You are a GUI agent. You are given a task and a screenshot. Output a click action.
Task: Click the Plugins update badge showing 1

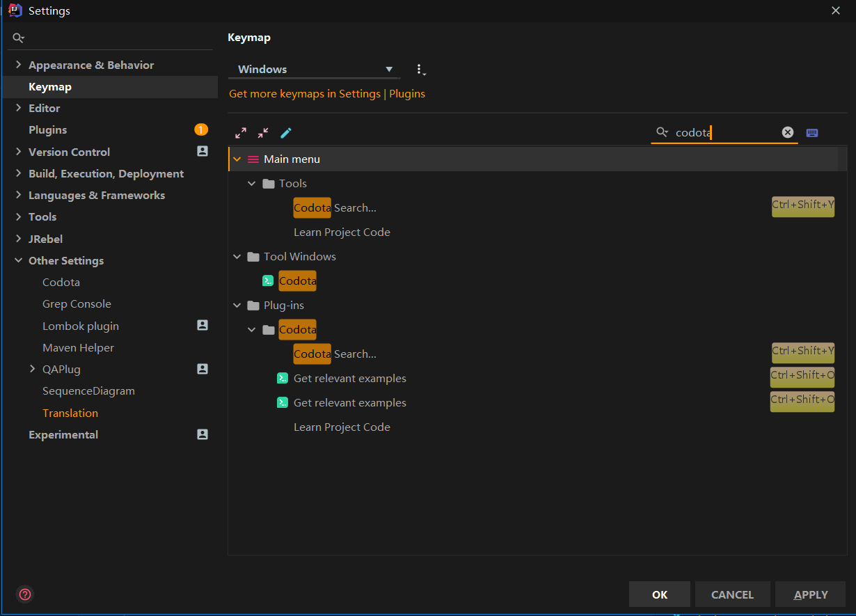pos(201,129)
